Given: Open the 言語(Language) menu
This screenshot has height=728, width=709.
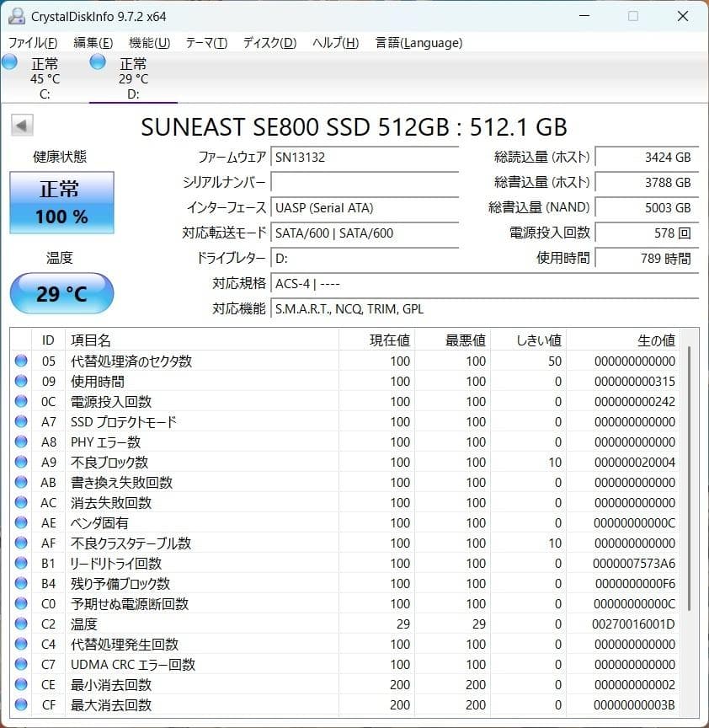Looking at the screenshot, I should tap(419, 43).
